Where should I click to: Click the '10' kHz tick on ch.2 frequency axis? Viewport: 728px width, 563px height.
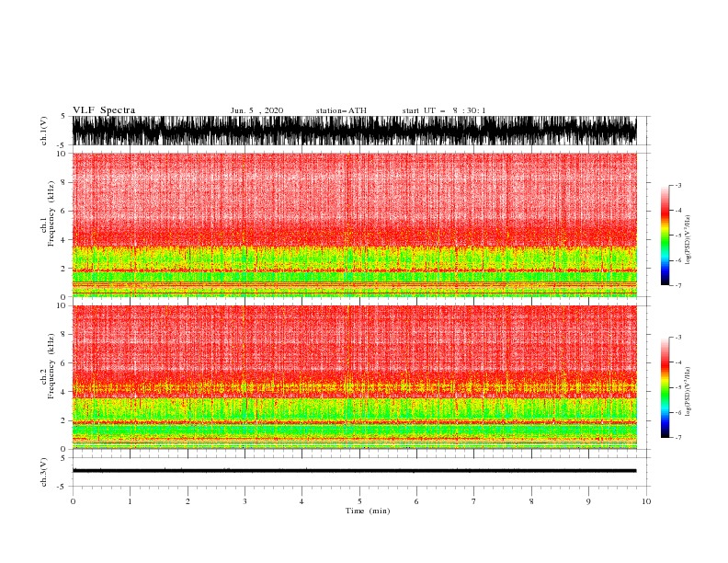coord(62,305)
